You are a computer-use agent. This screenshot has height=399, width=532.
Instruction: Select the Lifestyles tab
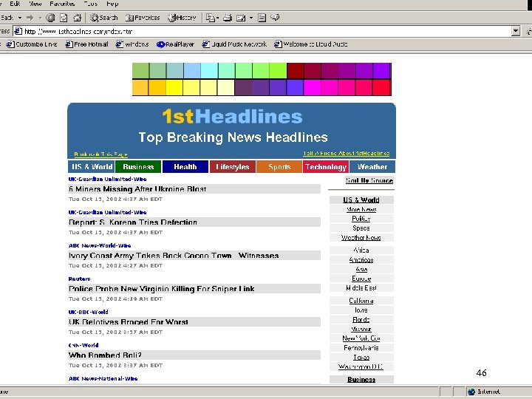[x=233, y=166]
